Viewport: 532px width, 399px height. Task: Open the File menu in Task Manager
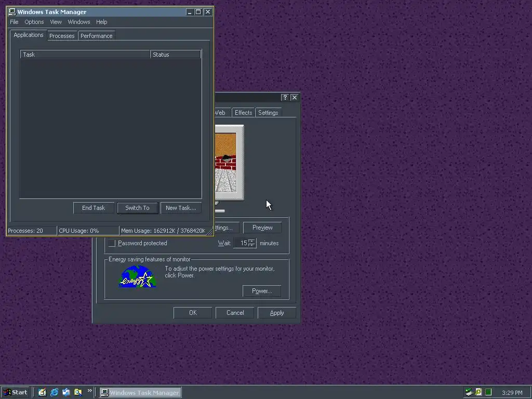(14, 22)
